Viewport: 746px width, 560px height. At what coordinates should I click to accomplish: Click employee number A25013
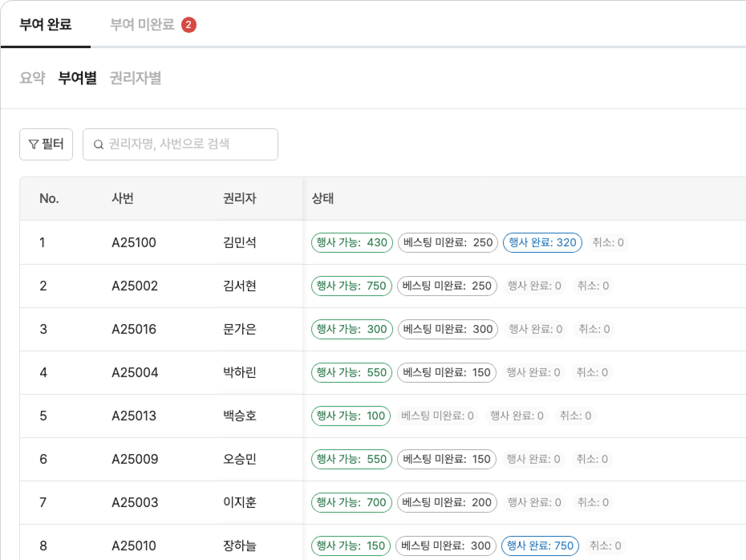coord(135,416)
